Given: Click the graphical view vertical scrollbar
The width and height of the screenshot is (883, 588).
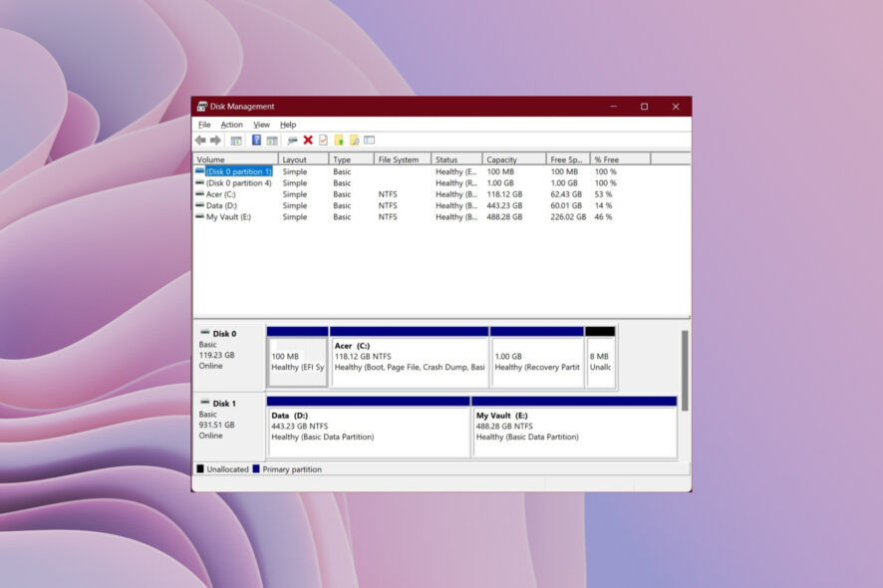Looking at the screenshot, I should 685,371.
